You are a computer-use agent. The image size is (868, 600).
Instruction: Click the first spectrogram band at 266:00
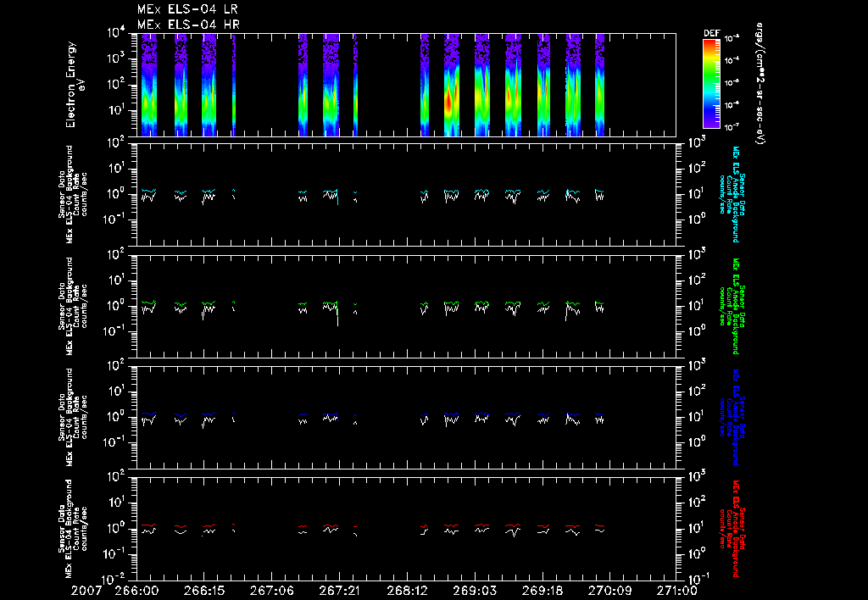pyautogui.click(x=149, y=85)
